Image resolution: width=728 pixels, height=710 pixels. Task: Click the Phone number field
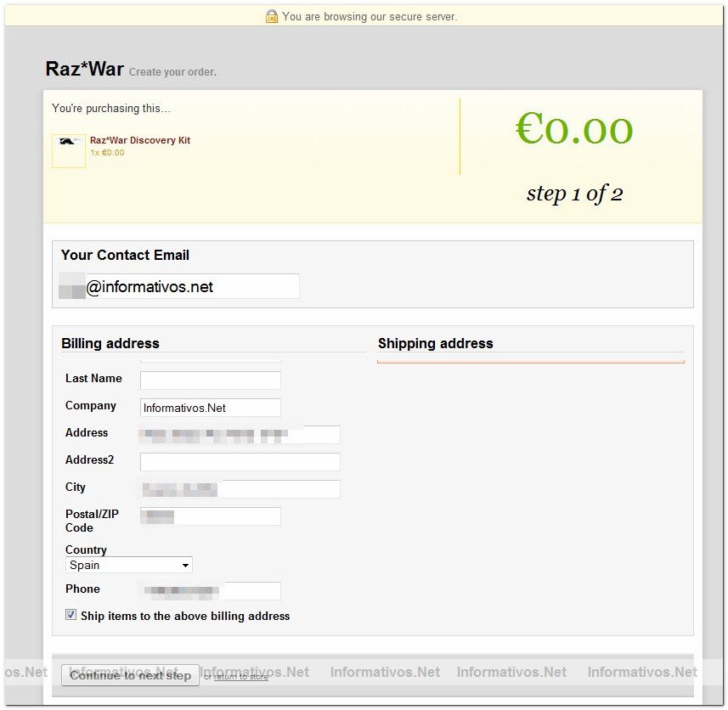click(x=210, y=590)
